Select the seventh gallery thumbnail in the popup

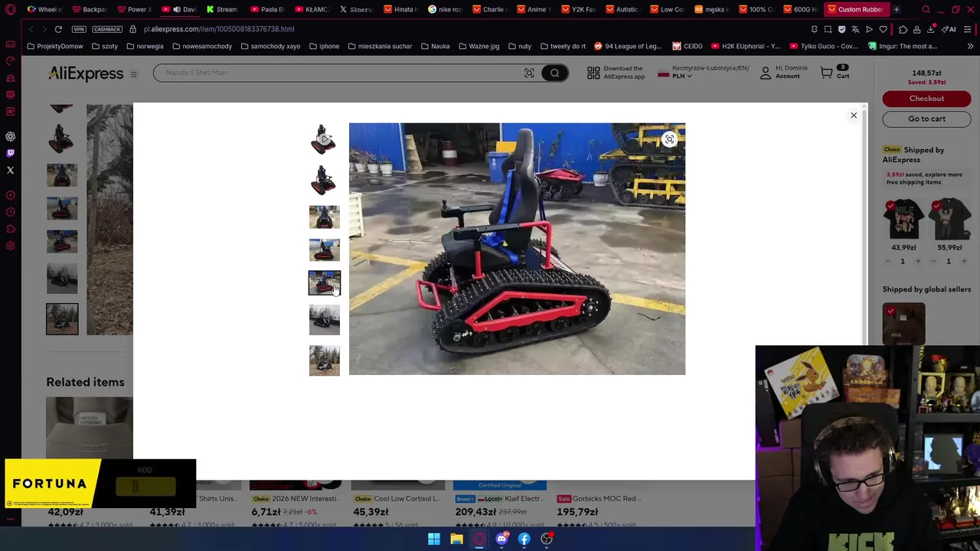click(x=324, y=360)
